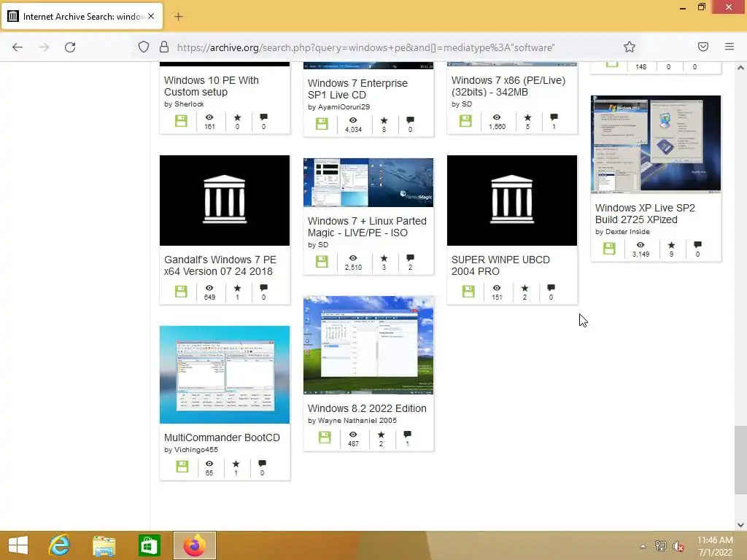747x560 pixels.
Task: Open the tracking protection shield icon
Action: point(144,47)
